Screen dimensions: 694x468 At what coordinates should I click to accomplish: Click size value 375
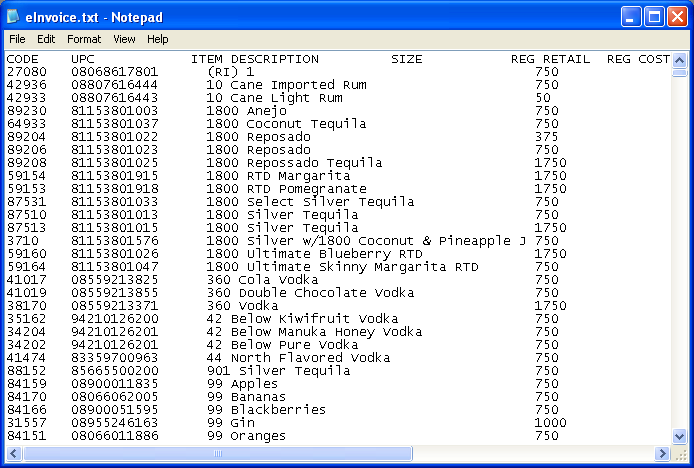(547, 137)
